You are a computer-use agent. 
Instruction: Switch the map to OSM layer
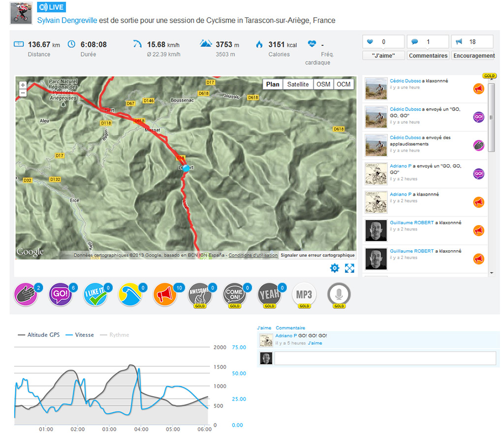[323, 84]
